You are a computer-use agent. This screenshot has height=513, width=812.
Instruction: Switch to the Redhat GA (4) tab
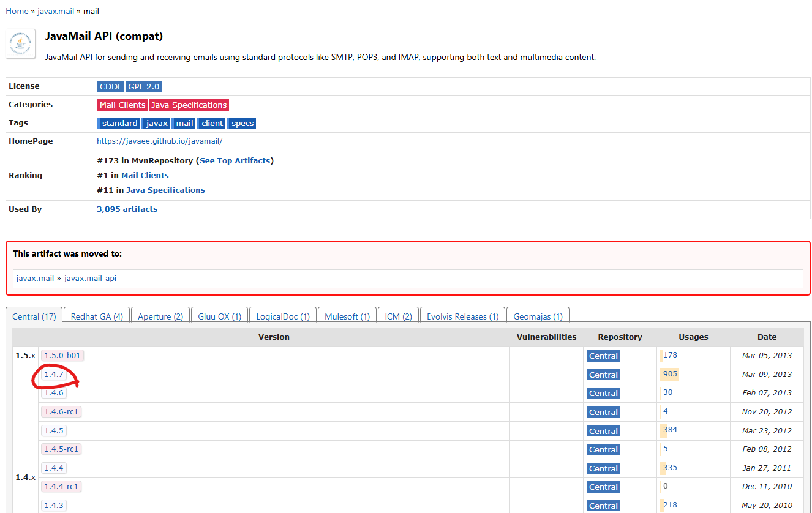pos(97,316)
